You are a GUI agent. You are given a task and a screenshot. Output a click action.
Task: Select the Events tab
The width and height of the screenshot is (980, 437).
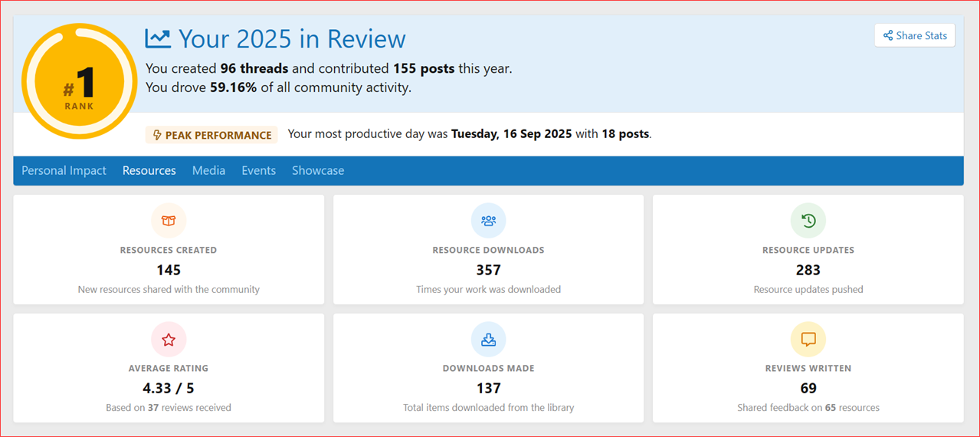point(258,170)
